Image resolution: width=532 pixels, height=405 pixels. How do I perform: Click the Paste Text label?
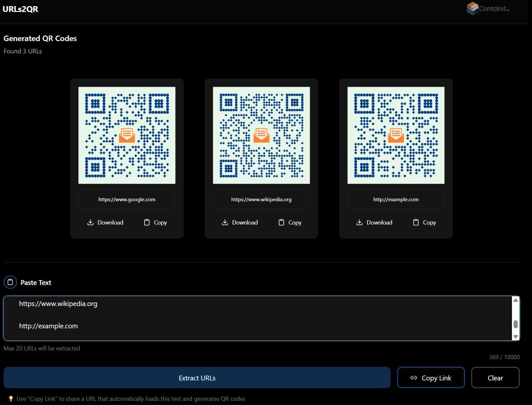(x=36, y=282)
